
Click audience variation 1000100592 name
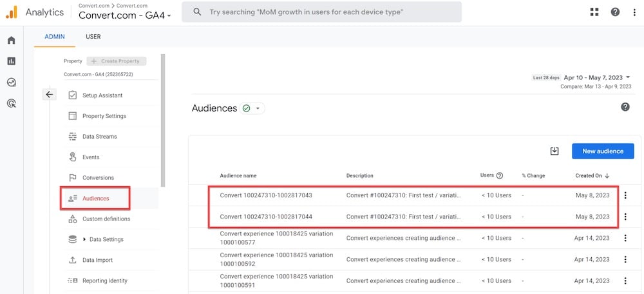pos(276,259)
